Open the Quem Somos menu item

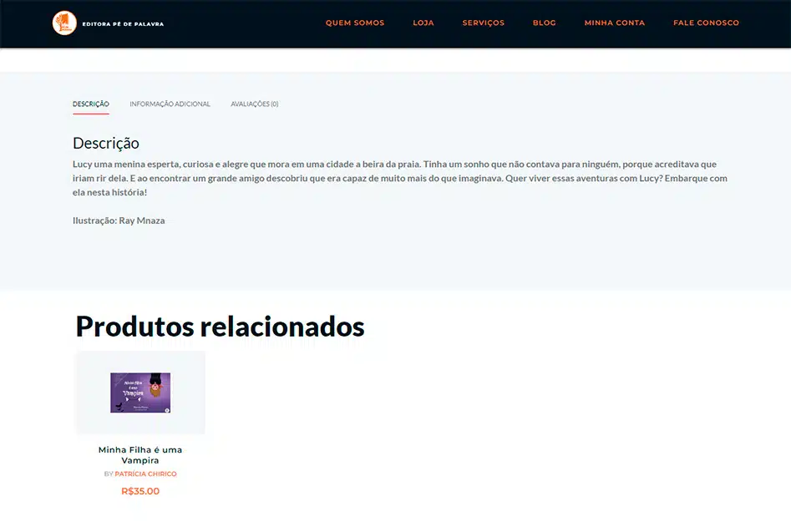[355, 23]
